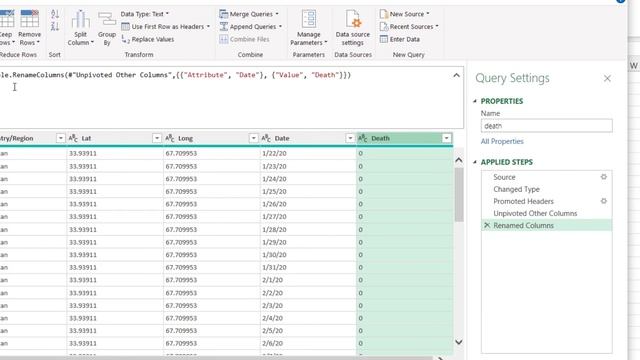Select the Date column header

(x=308, y=138)
